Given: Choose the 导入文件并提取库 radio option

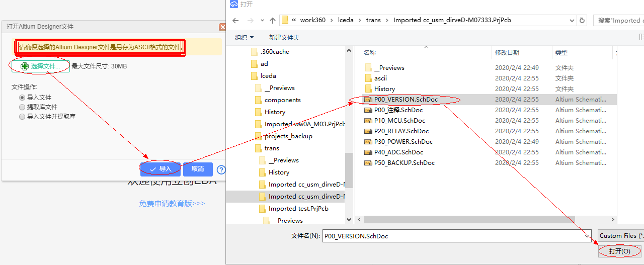Looking at the screenshot, I should 22,117.
